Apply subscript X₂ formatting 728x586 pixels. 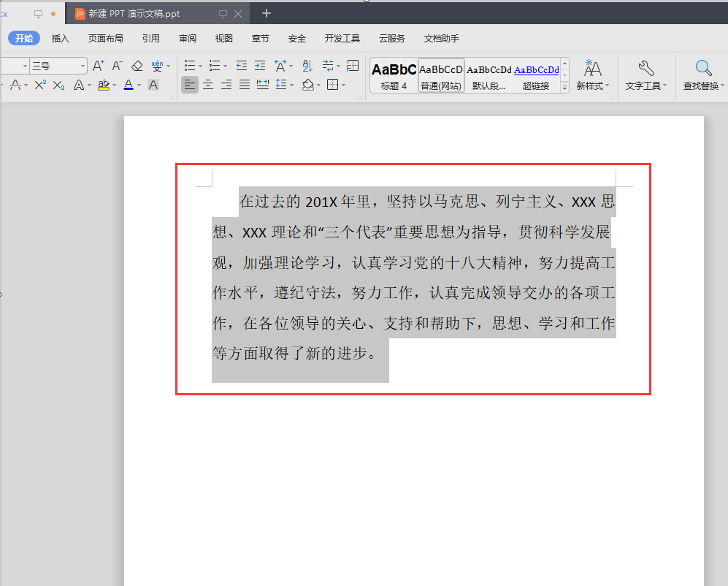[x=58, y=85]
